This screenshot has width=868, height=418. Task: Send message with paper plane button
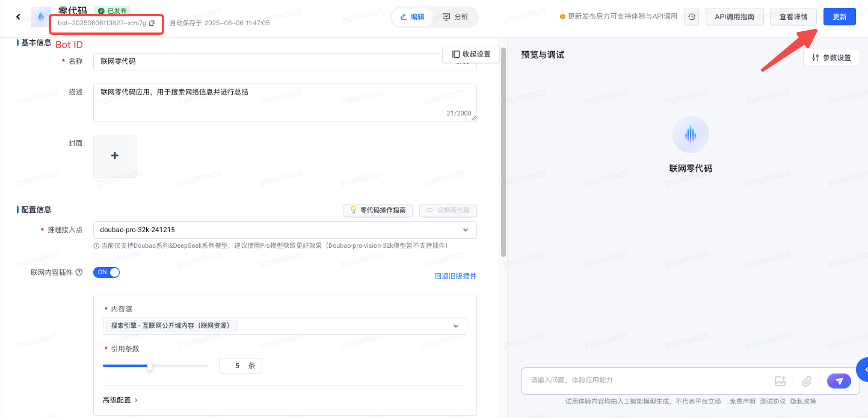pyautogui.click(x=839, y=381)
